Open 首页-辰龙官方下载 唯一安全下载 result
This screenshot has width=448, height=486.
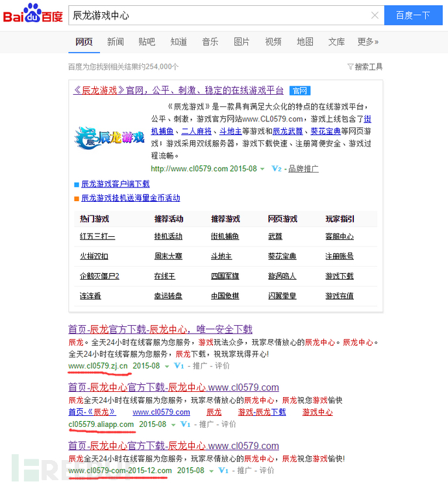[160, 329]
